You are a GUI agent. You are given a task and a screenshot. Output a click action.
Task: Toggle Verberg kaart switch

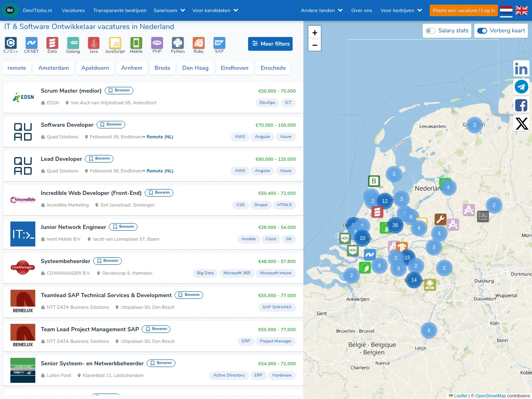[x=482, y=31]
